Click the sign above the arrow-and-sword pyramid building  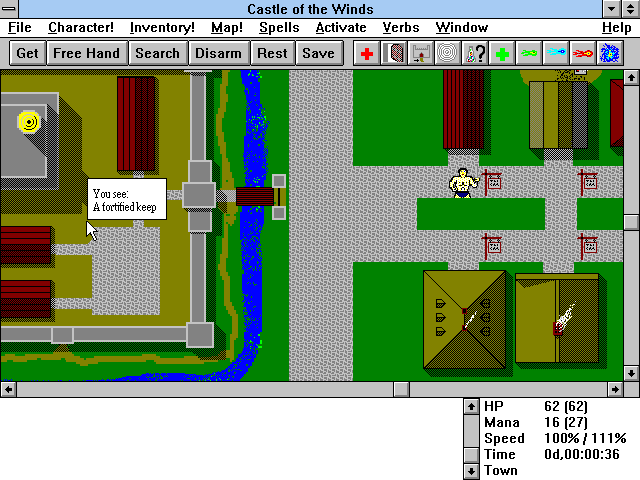tap(492, 246)
